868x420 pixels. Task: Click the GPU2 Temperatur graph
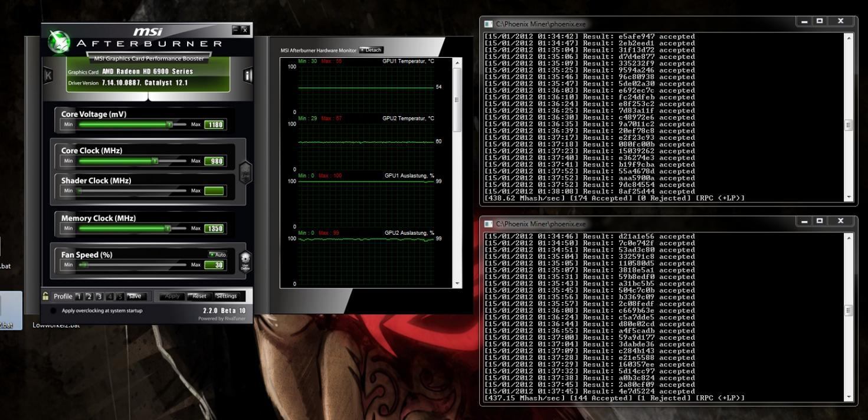point(366,146)
